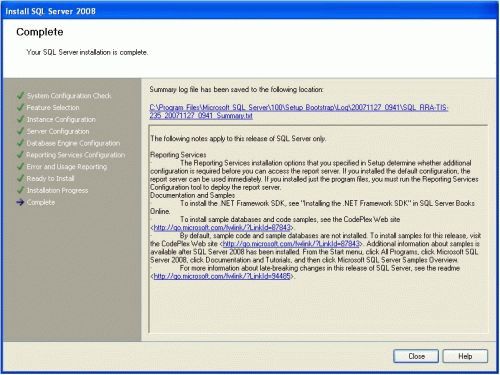
Task: Click the 'Complete' page heading
Action: (40, 32)
